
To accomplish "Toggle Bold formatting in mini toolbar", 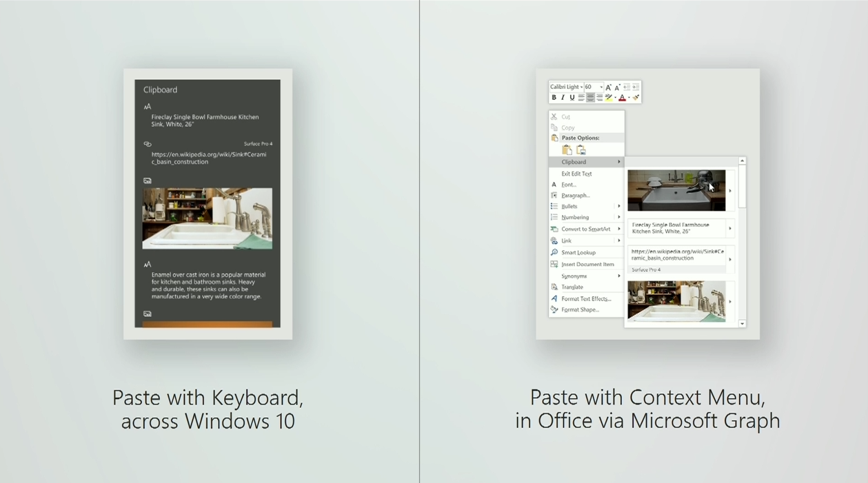I will pos(554,98).
